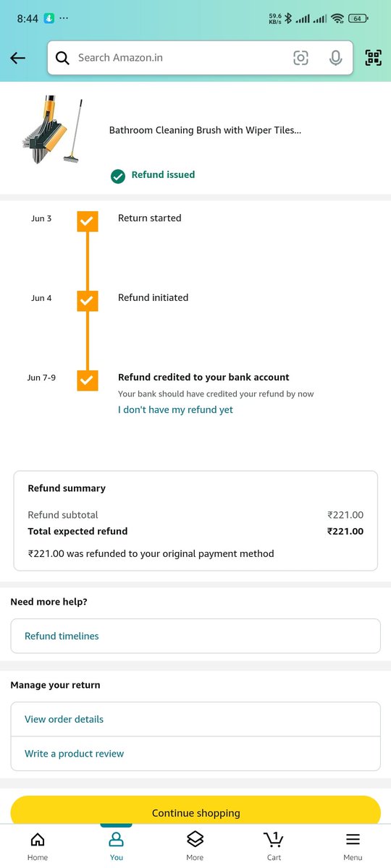Image resolution: width=391 pixels, height=868 pixels.
Task: Click I don't have my refund yet
Action: (x=175, y=409)
